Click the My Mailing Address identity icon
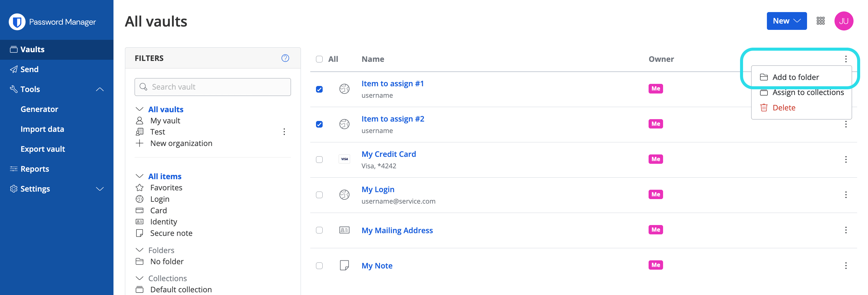Viewport: 868px width, 295px height. pyautogui.click(x=344, y=230)
